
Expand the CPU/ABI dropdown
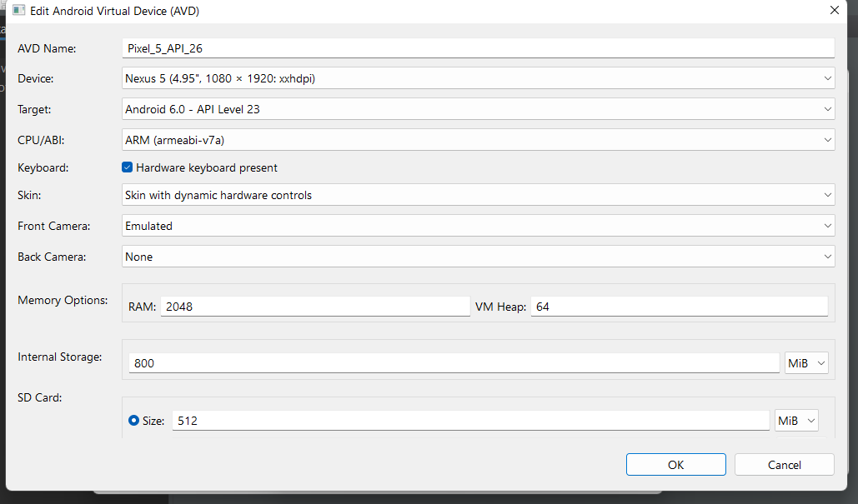[478, 140]
